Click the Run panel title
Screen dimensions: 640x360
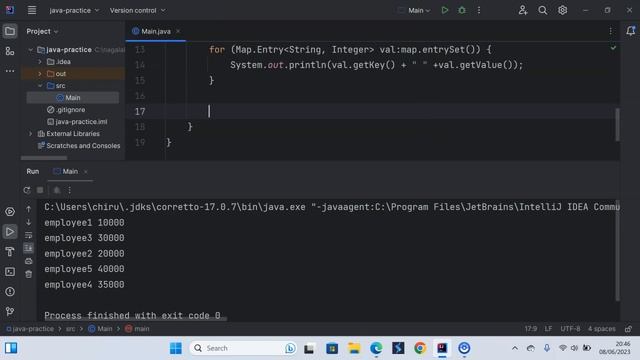(33, 171)
